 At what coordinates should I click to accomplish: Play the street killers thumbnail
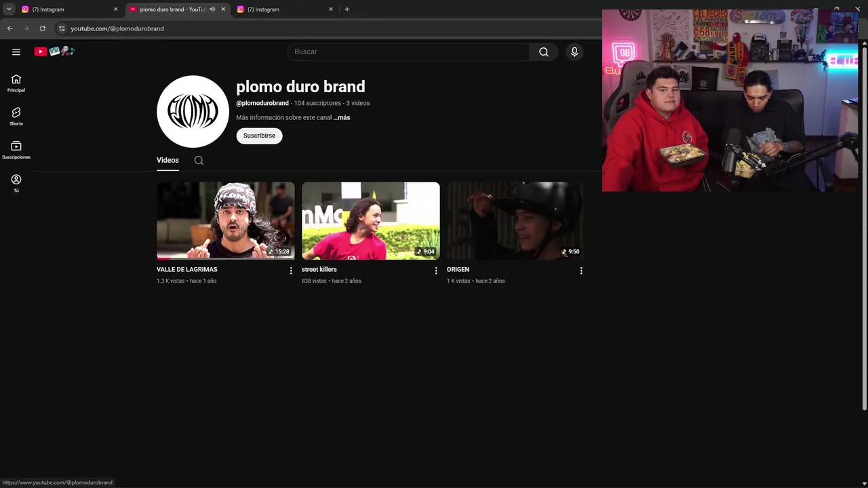coord(371,221)
